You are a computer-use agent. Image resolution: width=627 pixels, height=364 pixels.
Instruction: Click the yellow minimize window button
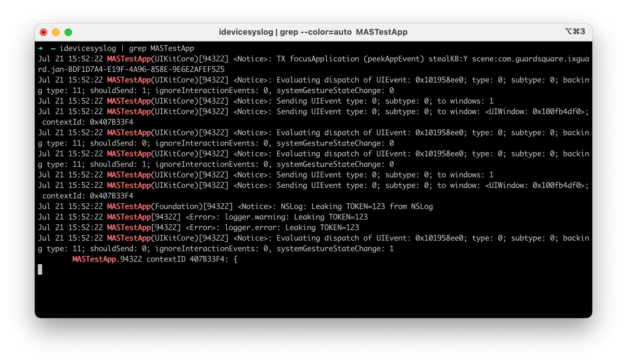coord(56,32)
